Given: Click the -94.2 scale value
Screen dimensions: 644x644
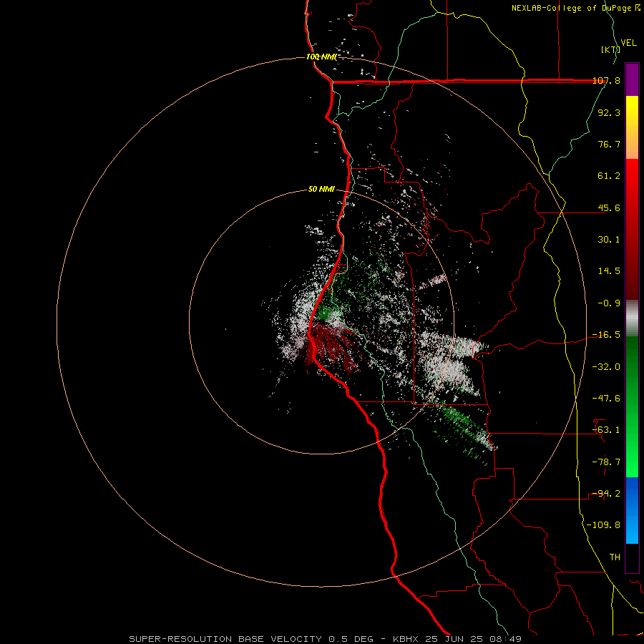Looking at the screenshot, I should click(x=607, y=494).
